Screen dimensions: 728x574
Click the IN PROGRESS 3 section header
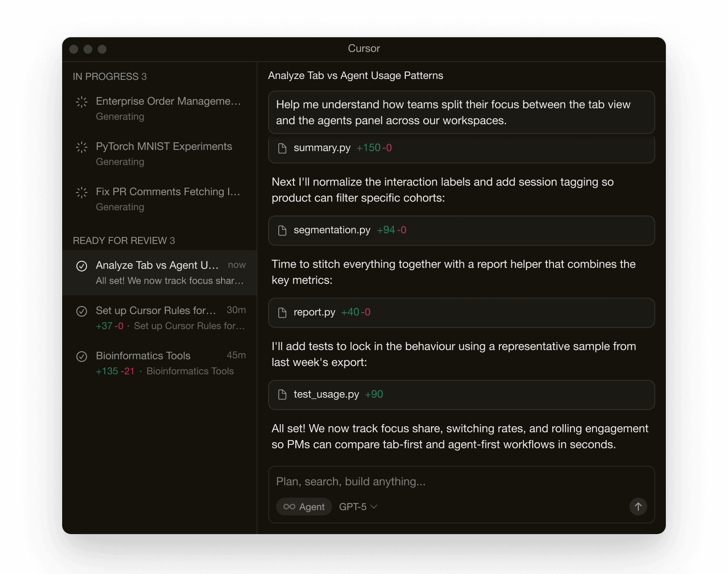click(x=110, y=77)
